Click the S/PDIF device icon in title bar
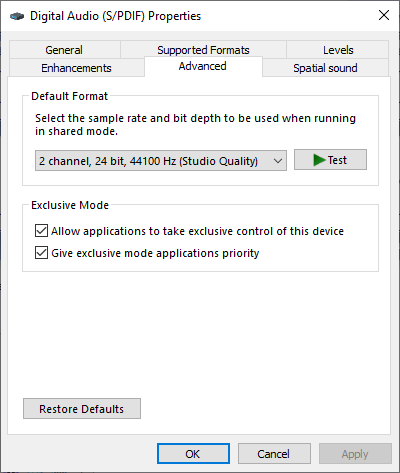The image size is (400, 473). point(17,16)
